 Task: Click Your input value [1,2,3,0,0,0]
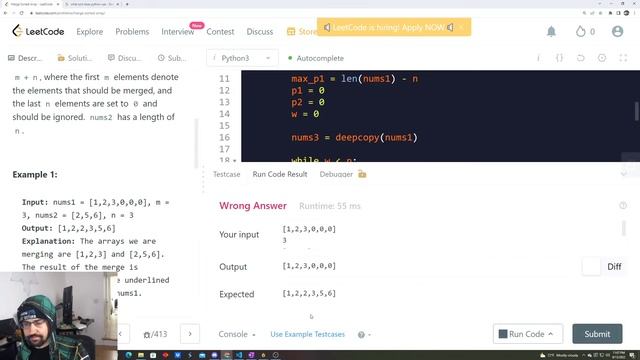tap(309, 229)
